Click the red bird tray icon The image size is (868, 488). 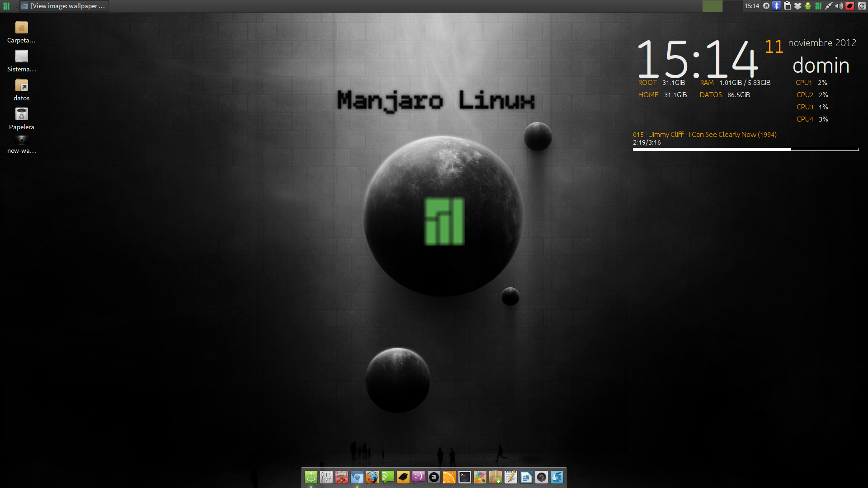(849, 6)
